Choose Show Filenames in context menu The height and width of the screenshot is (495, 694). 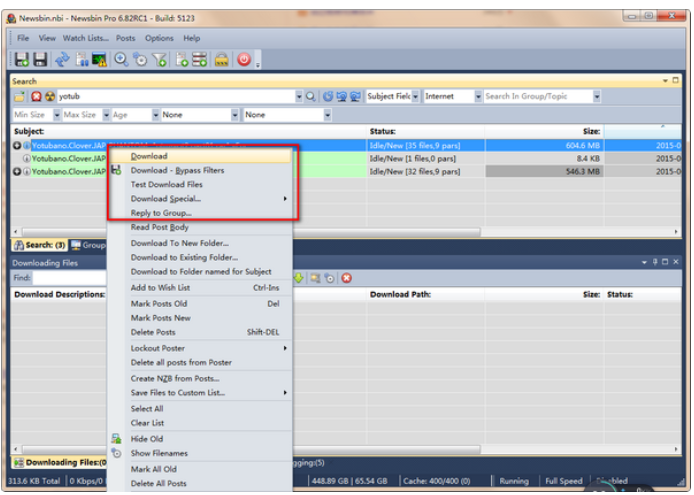(200, 453)
